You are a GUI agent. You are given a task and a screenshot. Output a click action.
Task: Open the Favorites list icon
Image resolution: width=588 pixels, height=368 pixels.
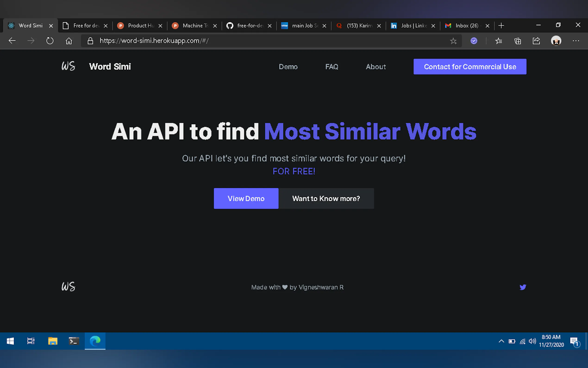click(x=499, y=41)
